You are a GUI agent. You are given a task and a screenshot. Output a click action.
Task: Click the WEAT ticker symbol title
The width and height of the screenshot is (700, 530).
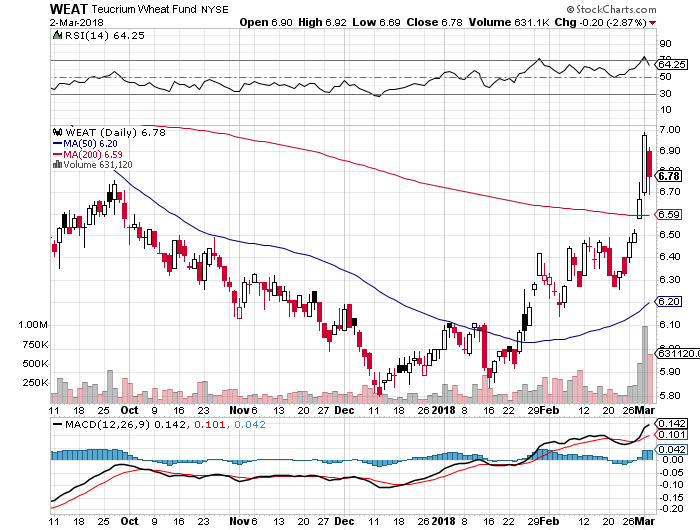pyautogui.click(x=69, y=9)
